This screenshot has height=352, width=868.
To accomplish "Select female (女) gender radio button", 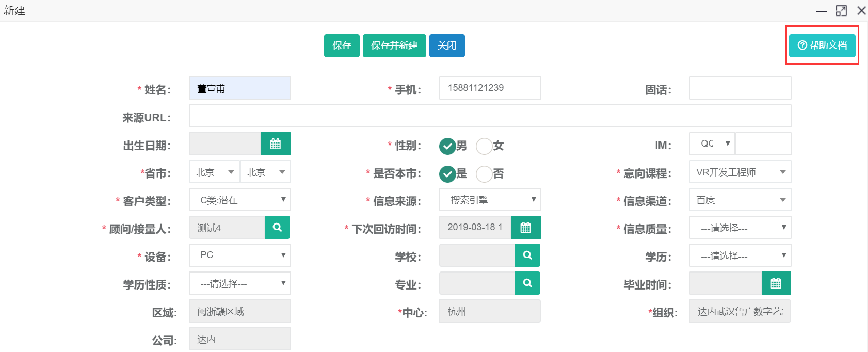I will pos(484,146).
